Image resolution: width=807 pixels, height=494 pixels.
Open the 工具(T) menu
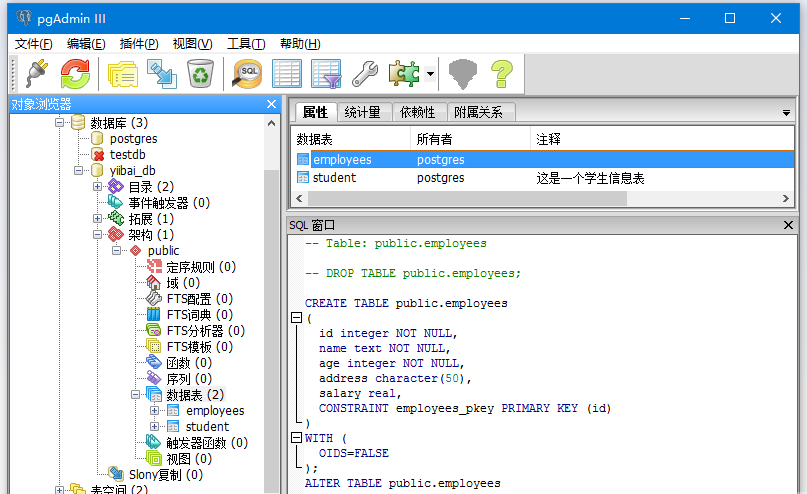[246, 44]
